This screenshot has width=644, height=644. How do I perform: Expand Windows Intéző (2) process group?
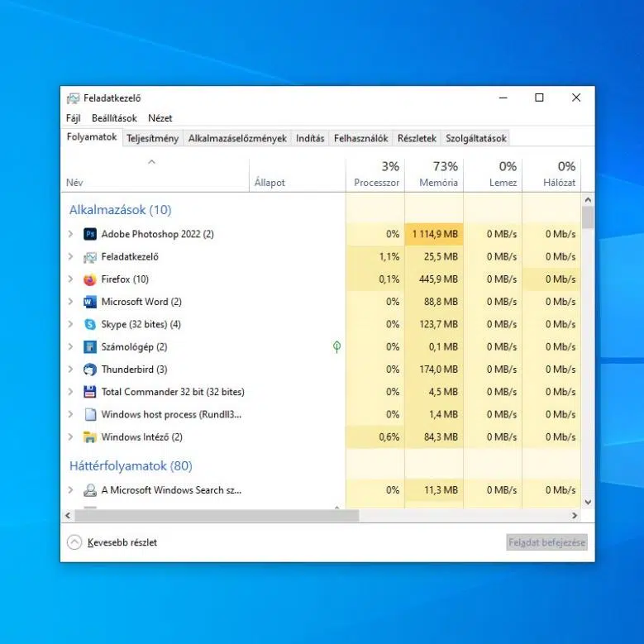(70, 437)
